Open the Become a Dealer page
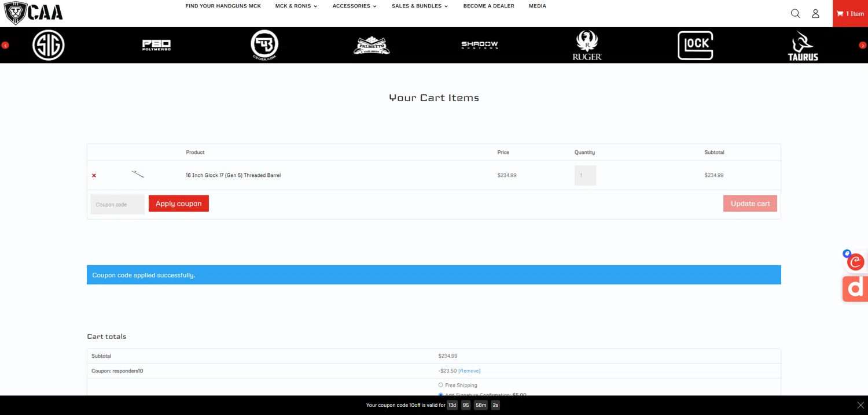The width and height of the screenshot is (868, 415). tap(488, 6)
